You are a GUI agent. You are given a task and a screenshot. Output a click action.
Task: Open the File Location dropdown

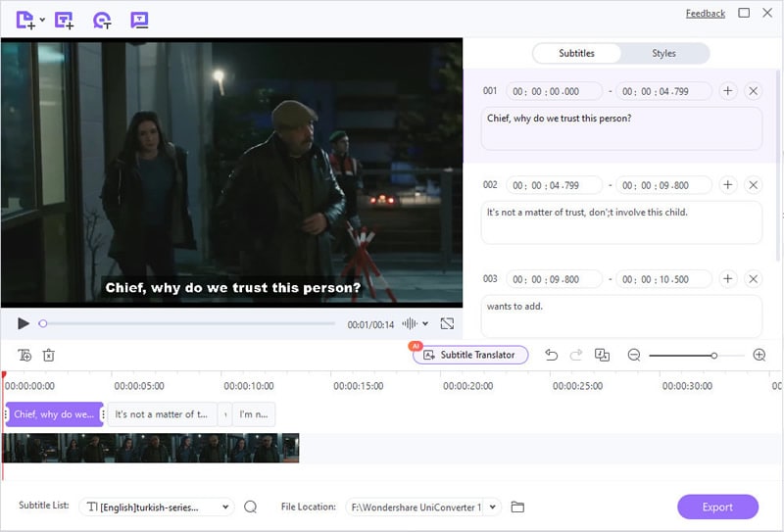[423, 507]
